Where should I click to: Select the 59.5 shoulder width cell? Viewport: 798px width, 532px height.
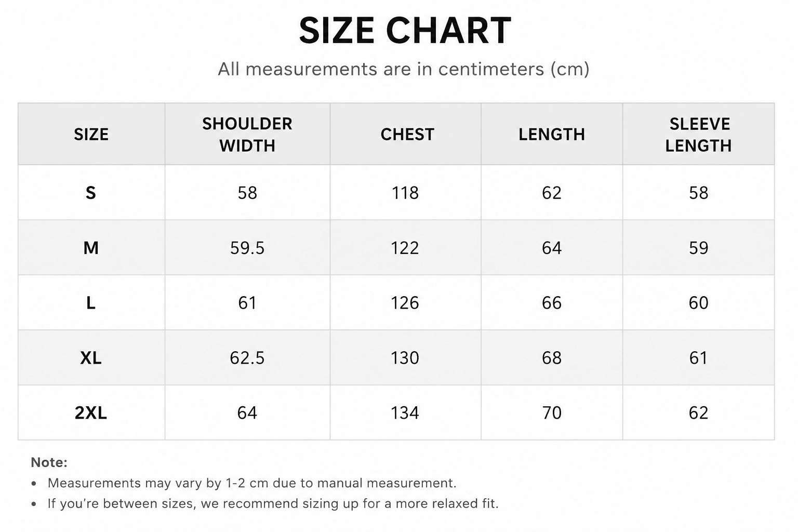(247, 248)
